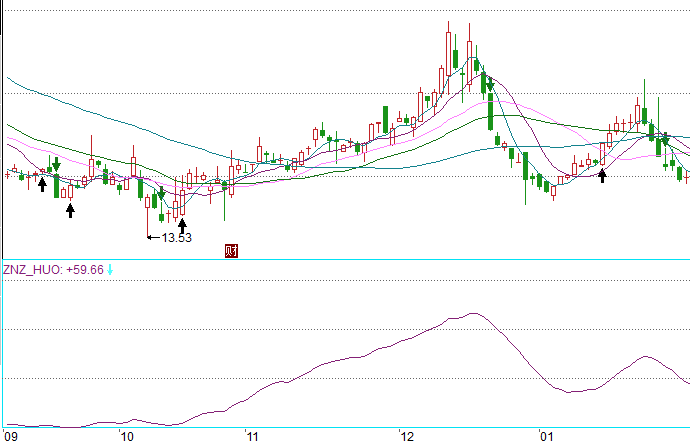Viewport: 690px width, 444px height.
Task: Click the 13.53 low price annotation
Action: 176,238
